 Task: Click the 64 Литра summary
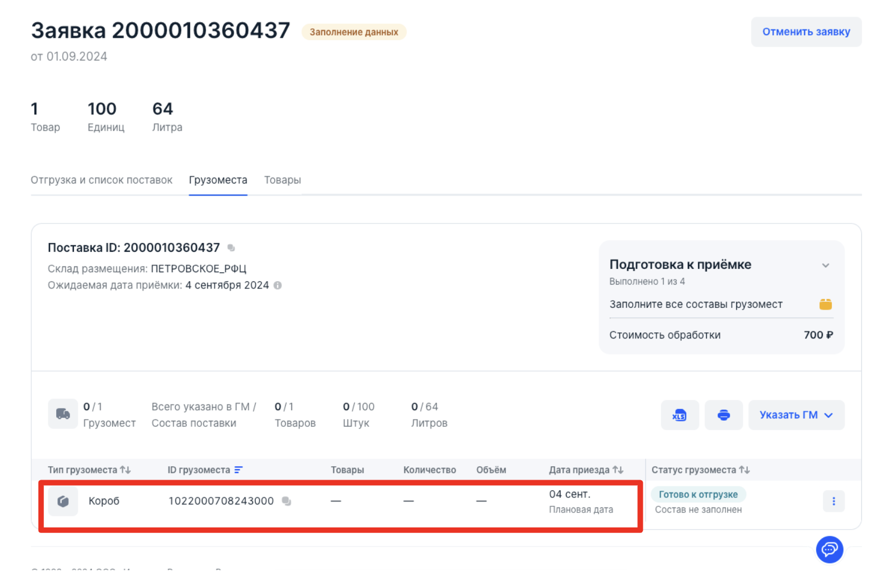coord(167,117)
